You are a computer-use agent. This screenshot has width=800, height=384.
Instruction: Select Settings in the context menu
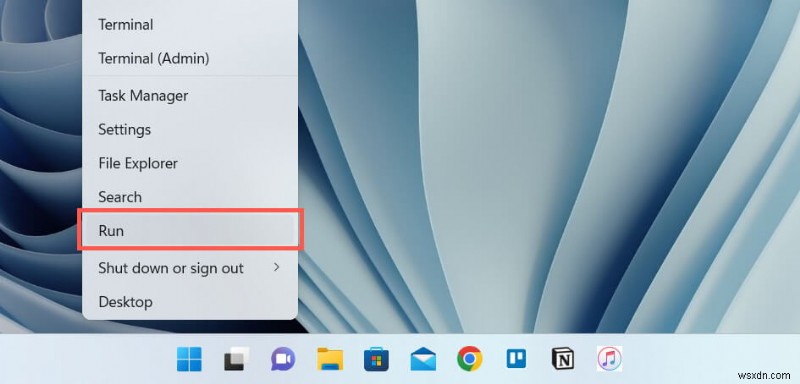coord(190,130)
